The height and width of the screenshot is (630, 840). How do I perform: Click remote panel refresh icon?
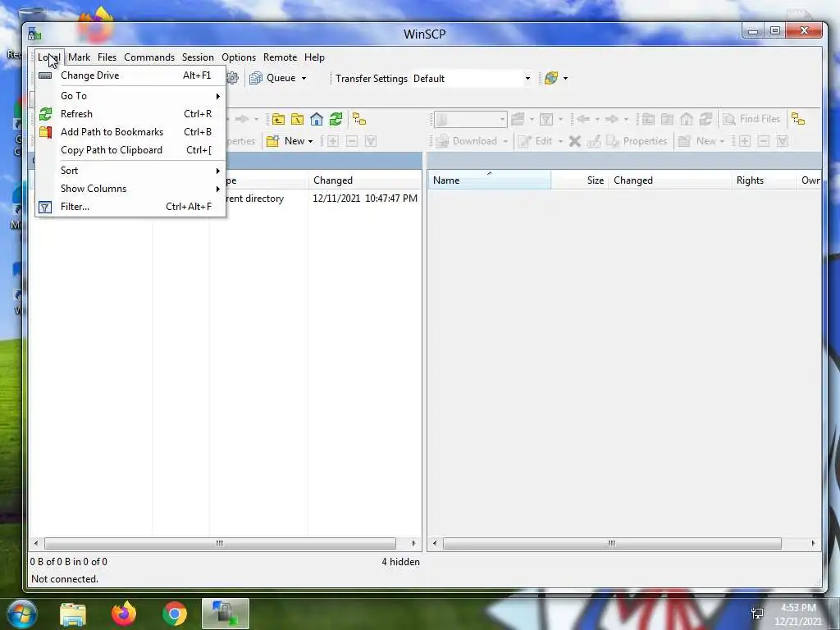coord(706,120)
